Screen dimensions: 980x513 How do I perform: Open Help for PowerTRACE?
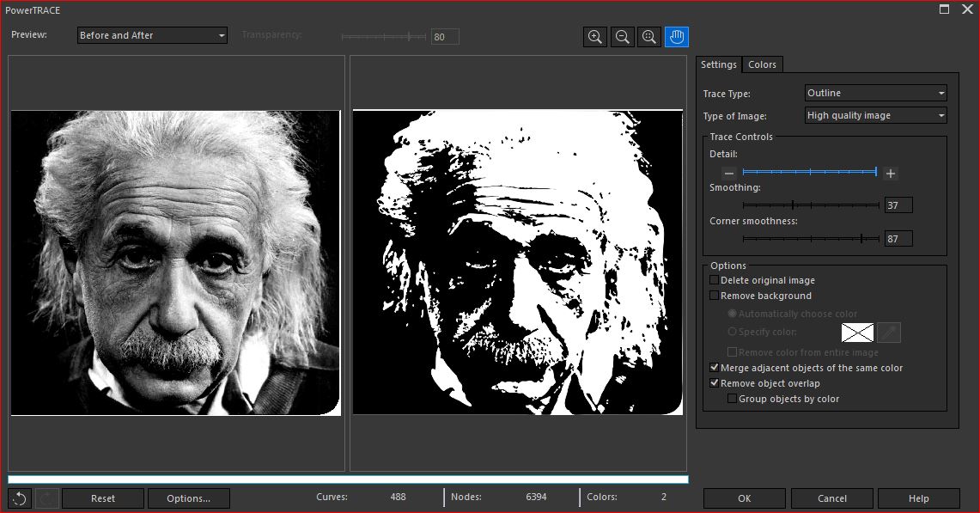[919, 498]
